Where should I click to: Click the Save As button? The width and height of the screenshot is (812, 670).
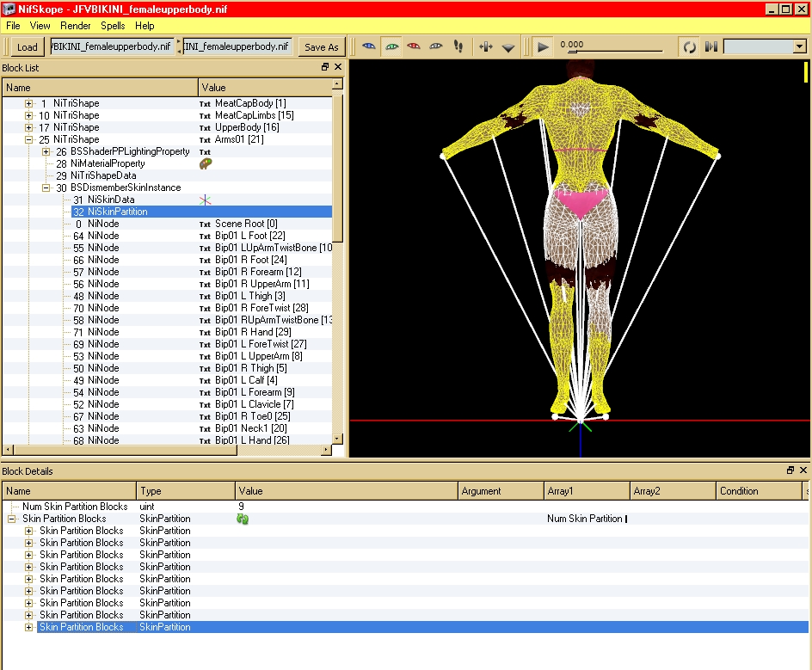click(321, 47)
